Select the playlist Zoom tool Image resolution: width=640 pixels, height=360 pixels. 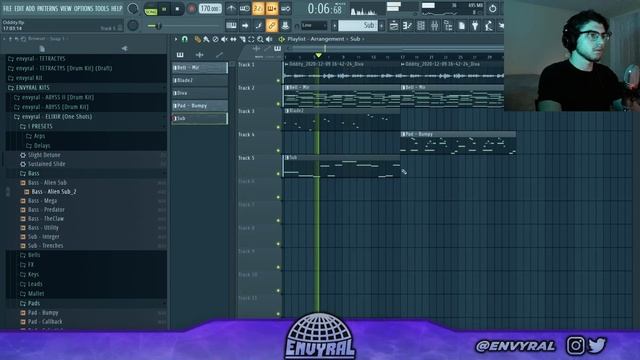click(260, 39)
